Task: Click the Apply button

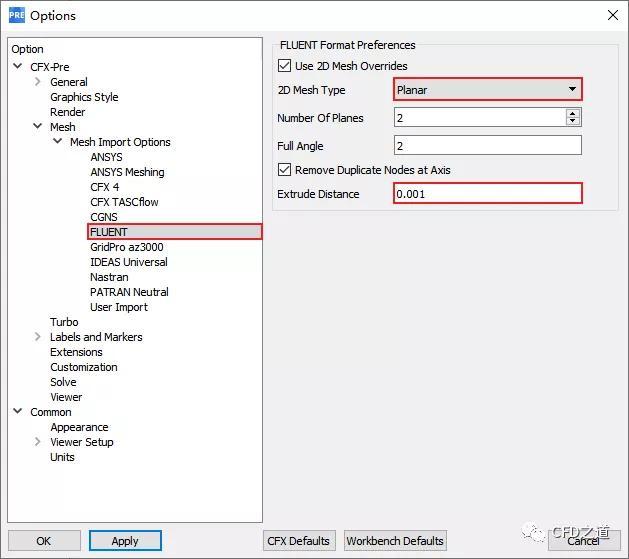Action: tap(125, 541)
